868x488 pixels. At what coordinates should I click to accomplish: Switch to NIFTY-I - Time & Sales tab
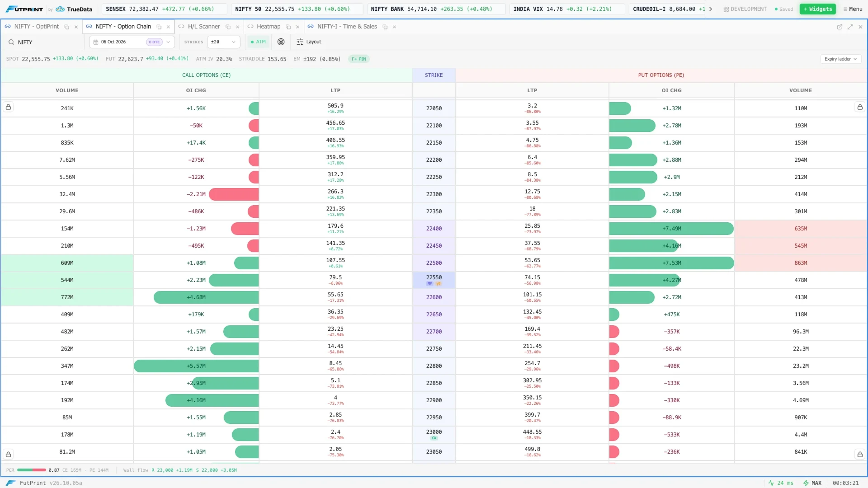click(x=347, y=27)
